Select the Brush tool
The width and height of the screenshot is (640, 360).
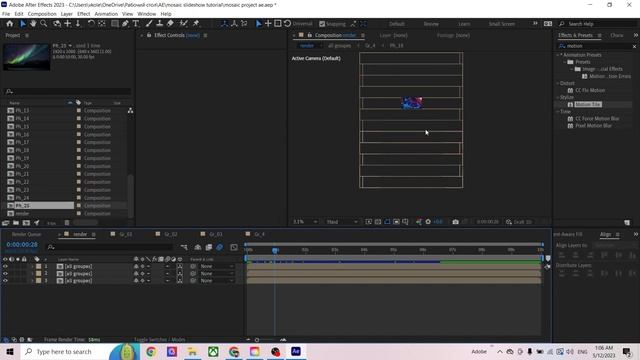pyautogui.click(x=149, y=24)
